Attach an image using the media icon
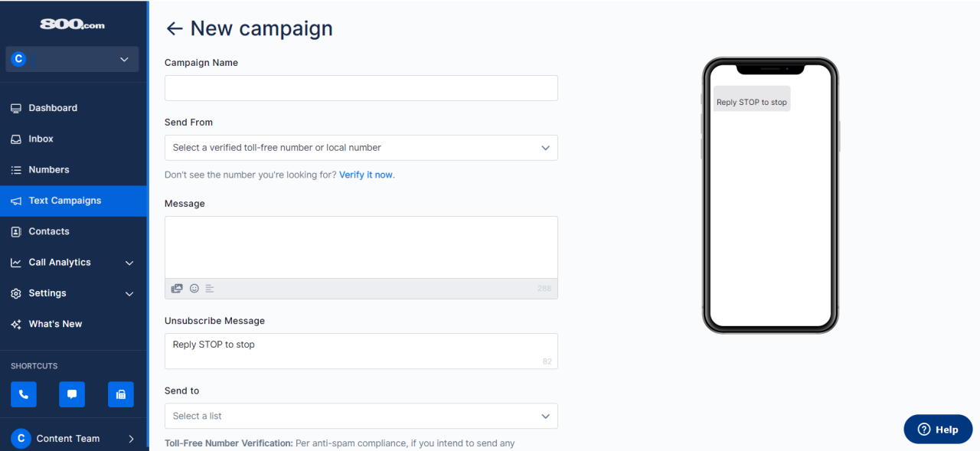 (177, 289)
